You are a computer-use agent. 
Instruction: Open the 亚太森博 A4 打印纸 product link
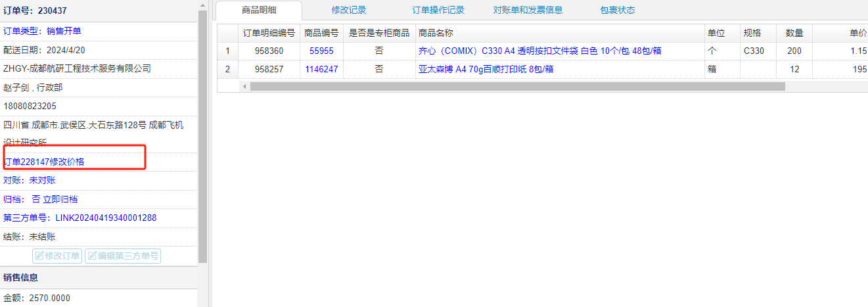click(x=486, y=69)
